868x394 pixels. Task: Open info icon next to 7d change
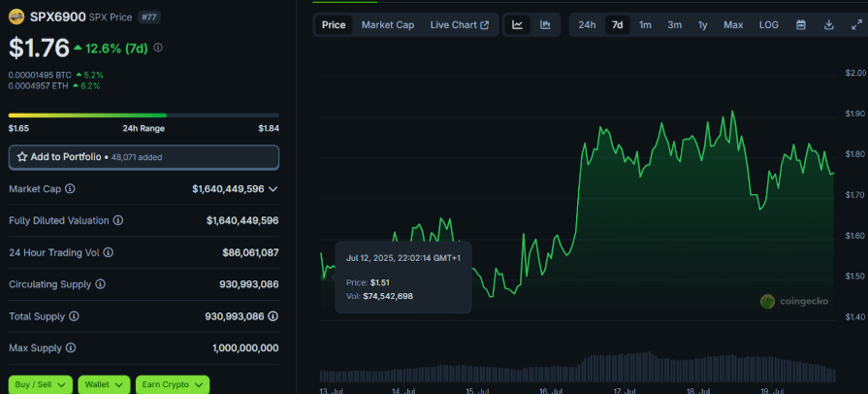coord(158,49)
